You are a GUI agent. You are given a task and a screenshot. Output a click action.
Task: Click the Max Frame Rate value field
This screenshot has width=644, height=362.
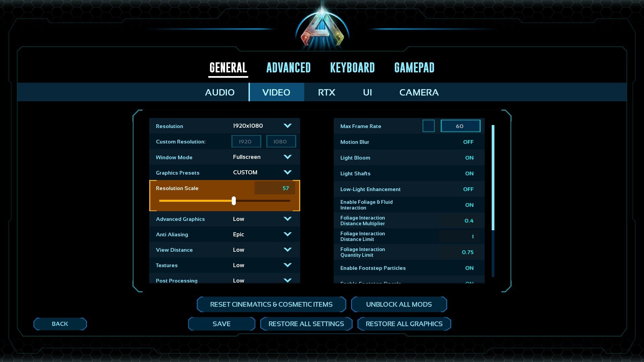point(460,126)
